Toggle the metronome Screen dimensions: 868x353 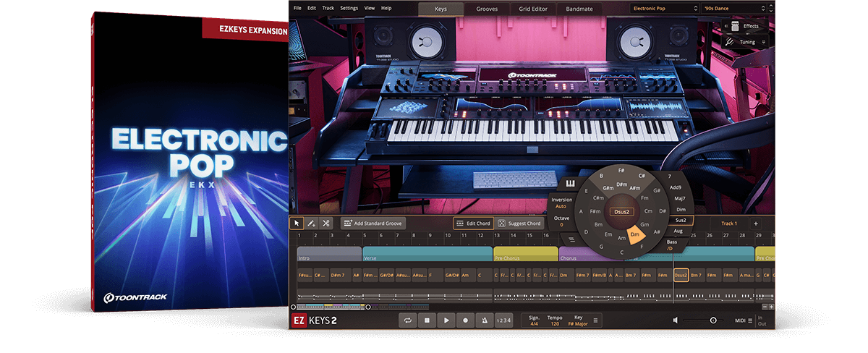coord(484,320)
